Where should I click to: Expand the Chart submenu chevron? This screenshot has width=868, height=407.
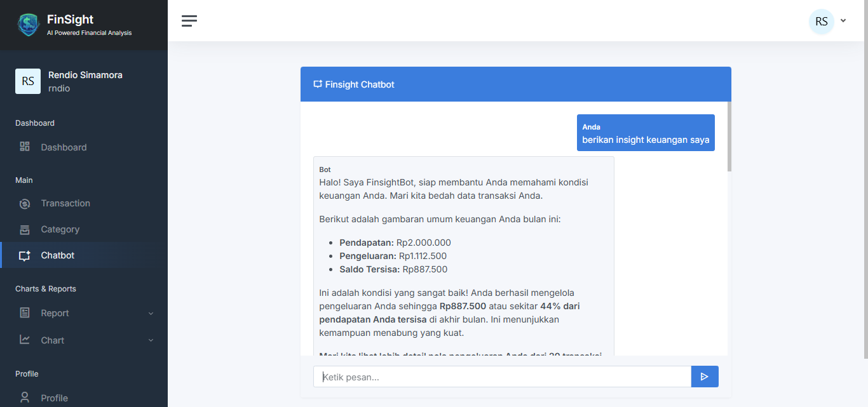(x=151, y=340)
